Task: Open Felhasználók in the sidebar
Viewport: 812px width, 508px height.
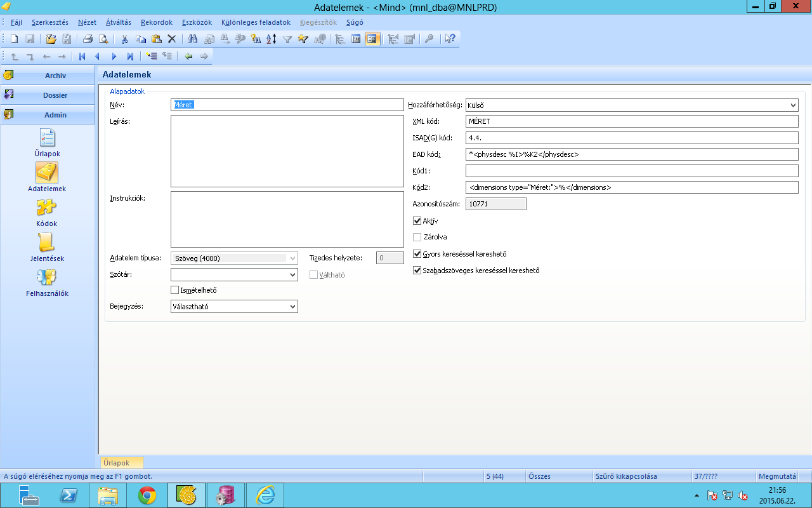Action: [x=47, y=283]
